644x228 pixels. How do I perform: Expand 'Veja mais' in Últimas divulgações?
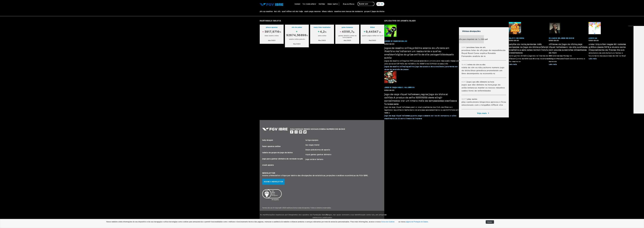click(x=483, y=113)
